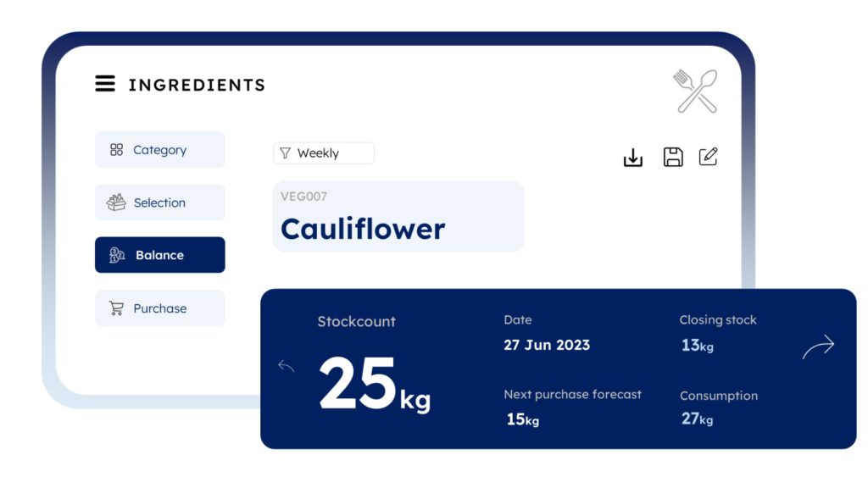Click the next purchase forecast 15kg
The height and width of the screenshot is (488, 868).
522,419
